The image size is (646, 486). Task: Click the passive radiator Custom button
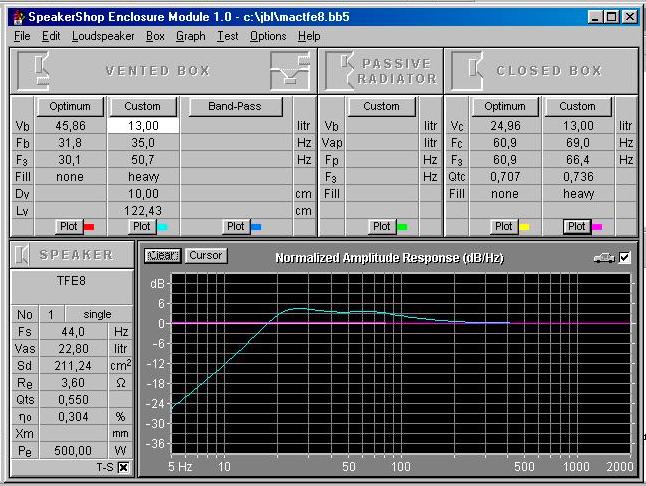382,106
